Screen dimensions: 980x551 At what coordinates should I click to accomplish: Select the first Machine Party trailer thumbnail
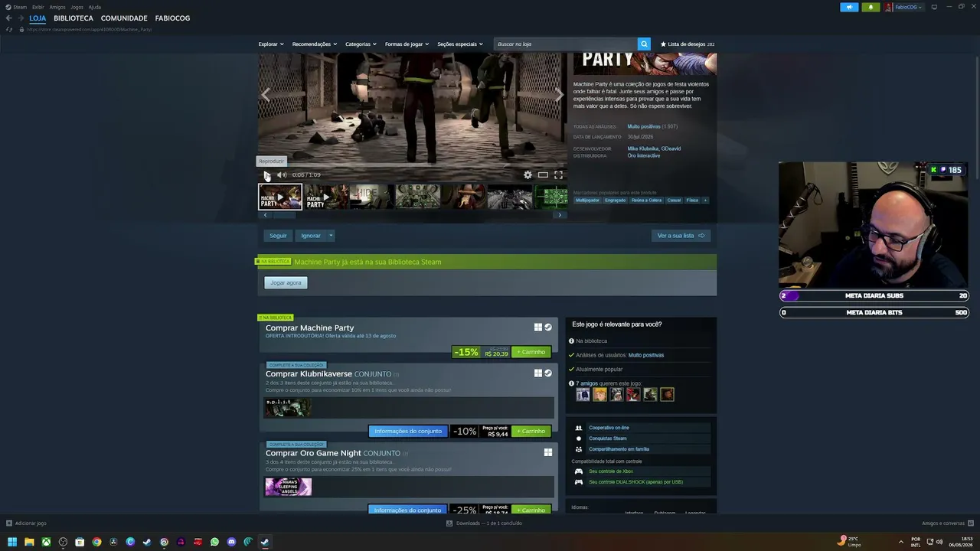[x=280, y=197]
